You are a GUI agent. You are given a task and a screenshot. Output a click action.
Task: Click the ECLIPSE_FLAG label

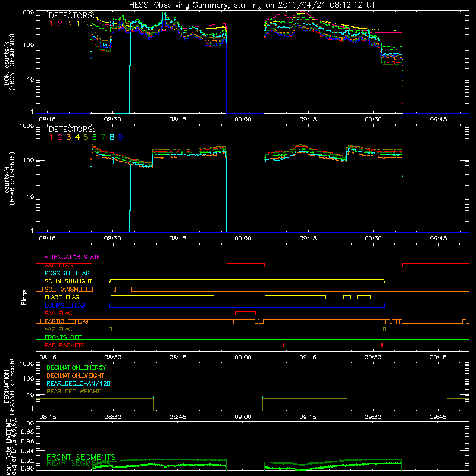click(65, 305)
